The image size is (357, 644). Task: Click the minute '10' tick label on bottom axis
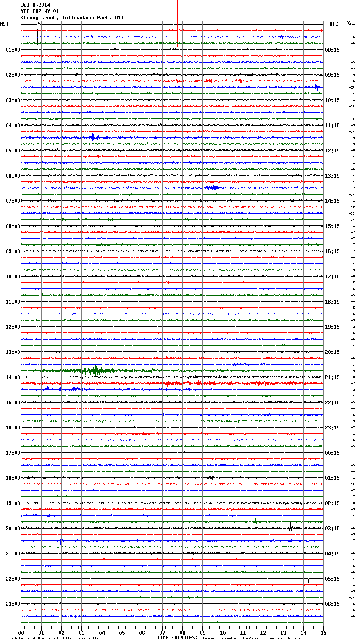pyautogui.click(x=223, y=633)
